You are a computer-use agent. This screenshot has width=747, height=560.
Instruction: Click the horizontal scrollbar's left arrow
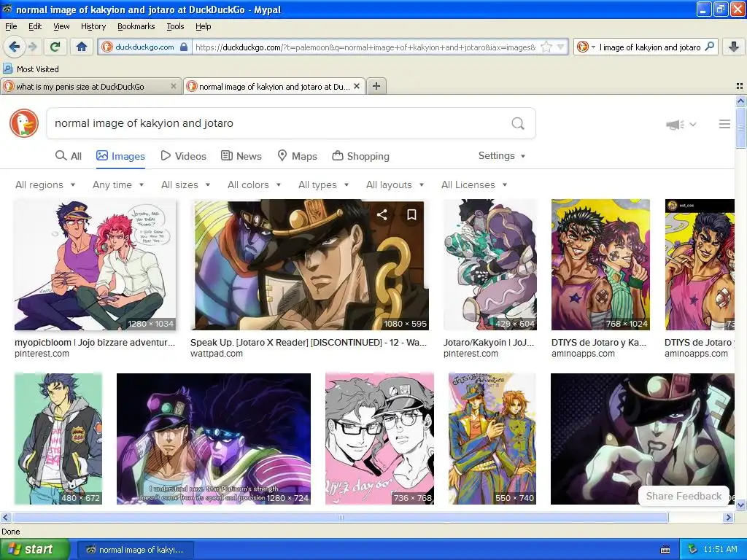[x=5, y=517]
